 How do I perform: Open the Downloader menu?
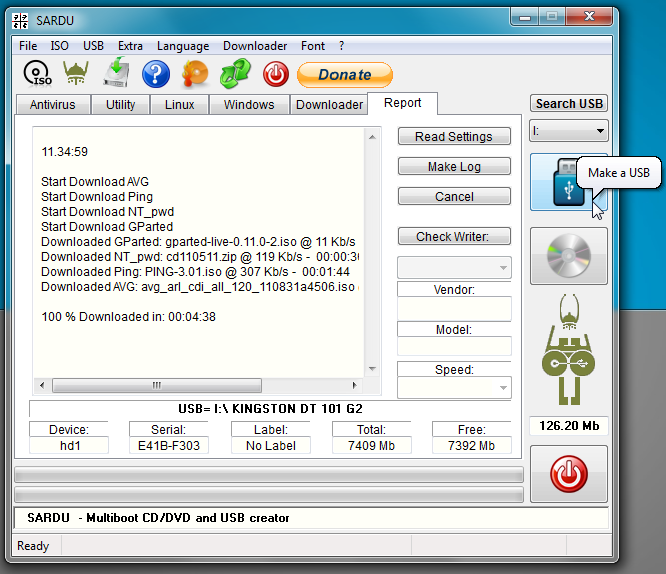tap(255, 46)
